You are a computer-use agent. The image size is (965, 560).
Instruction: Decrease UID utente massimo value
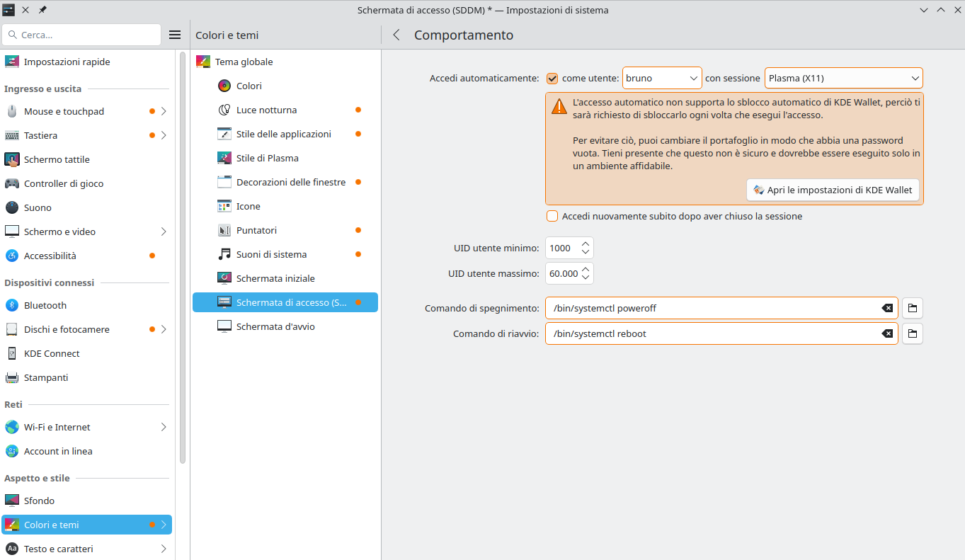[x=586, y=278]
